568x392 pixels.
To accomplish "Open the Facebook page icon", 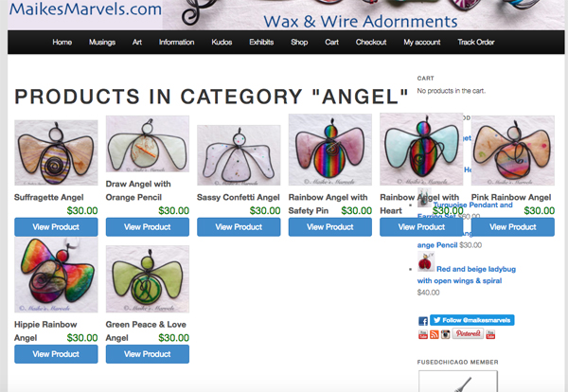I will click(x=423, y=321).
